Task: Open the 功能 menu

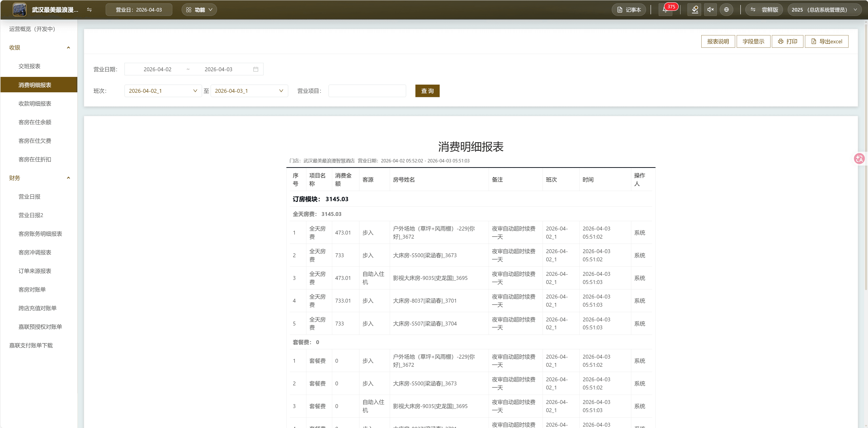Action: pos(199,10)
